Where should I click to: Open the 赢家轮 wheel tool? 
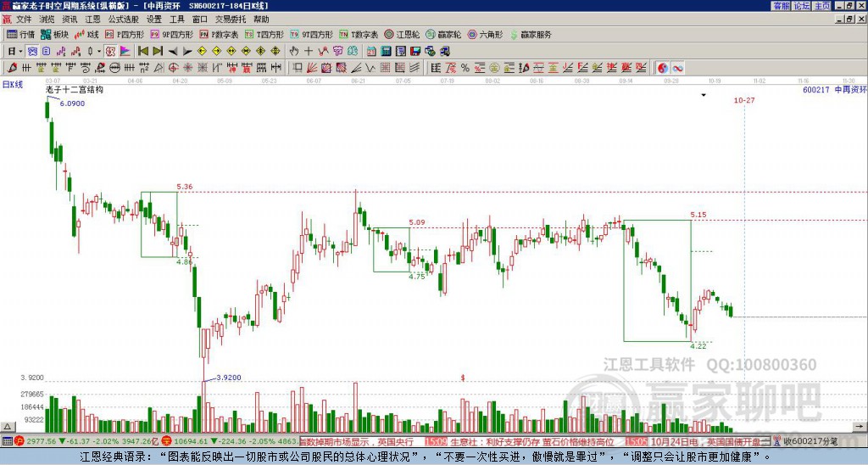[x=443, y=34]
